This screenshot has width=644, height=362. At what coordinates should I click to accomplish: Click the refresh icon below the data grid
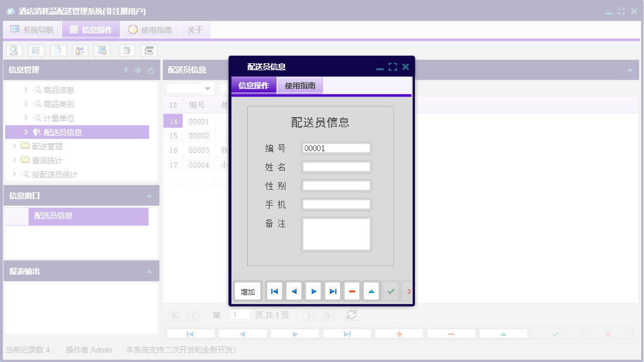(x=351, y=315)
